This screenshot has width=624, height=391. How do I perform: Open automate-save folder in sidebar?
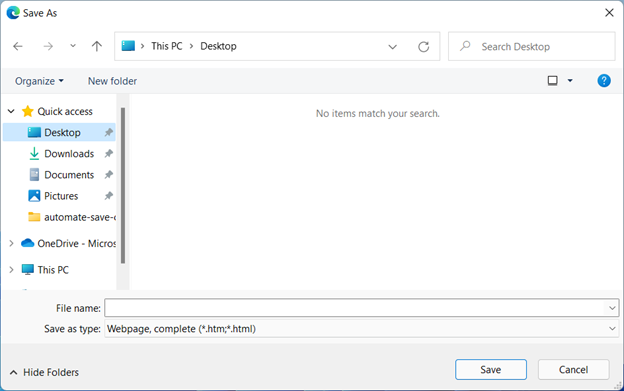click(80, 217)
